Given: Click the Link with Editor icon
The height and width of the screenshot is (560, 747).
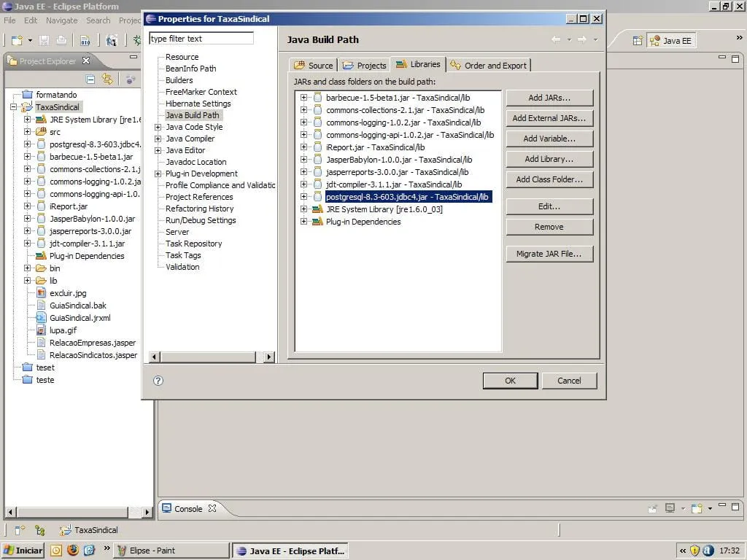Looking at the screenshot, I should [107, 79].
